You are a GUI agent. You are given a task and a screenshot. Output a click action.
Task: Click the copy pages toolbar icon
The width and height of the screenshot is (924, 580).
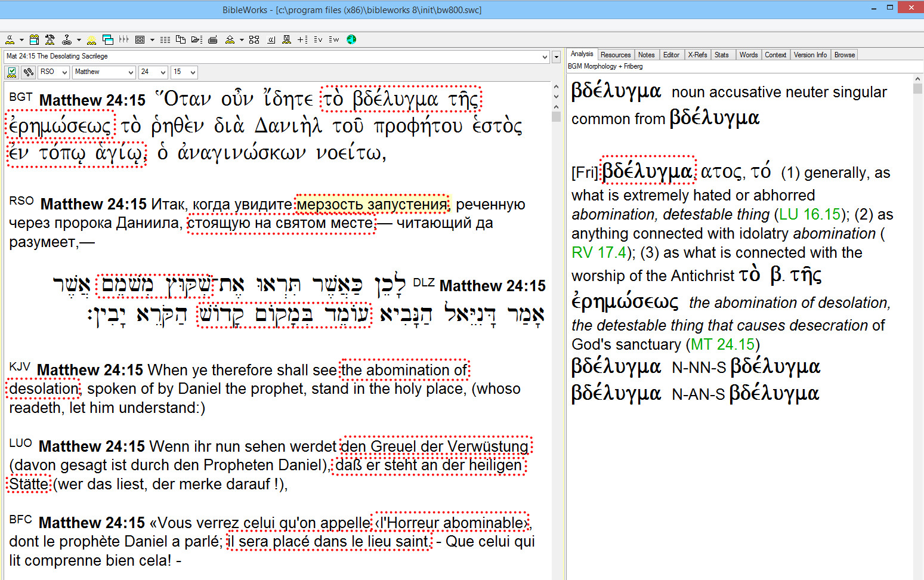181,39
